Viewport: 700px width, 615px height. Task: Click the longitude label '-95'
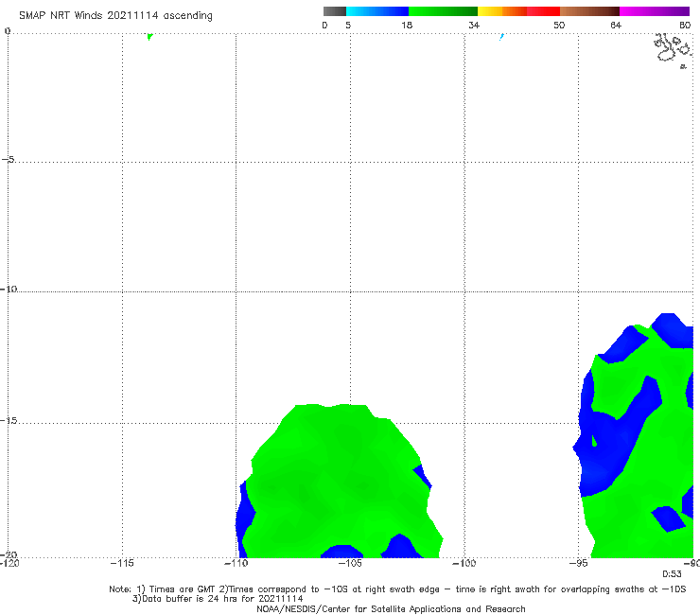[578, 563]
